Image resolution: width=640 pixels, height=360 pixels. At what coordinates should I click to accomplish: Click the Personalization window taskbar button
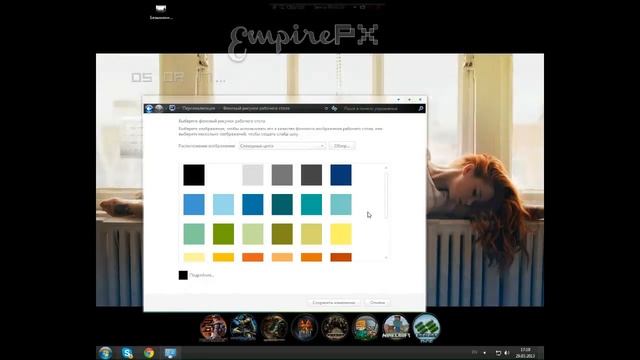click(x=170, y=353)
